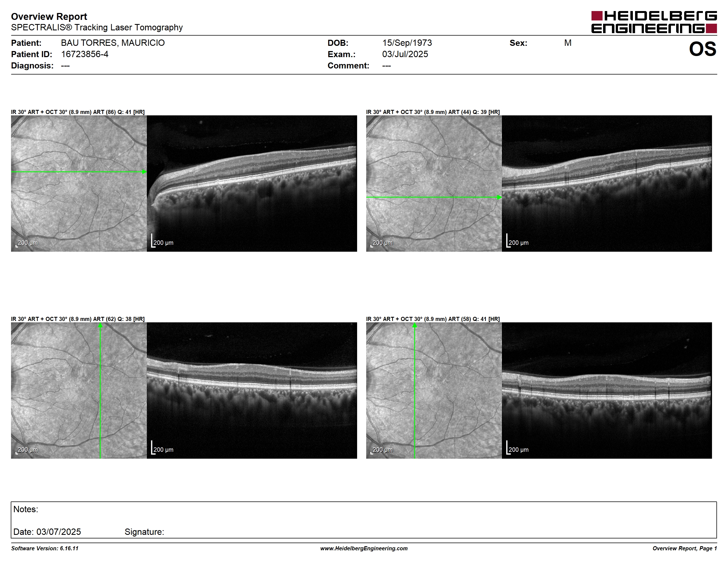Click the Heidelberg Engineering logo
The width and height of the screenshot is (728, 563).
coord(654,22)
